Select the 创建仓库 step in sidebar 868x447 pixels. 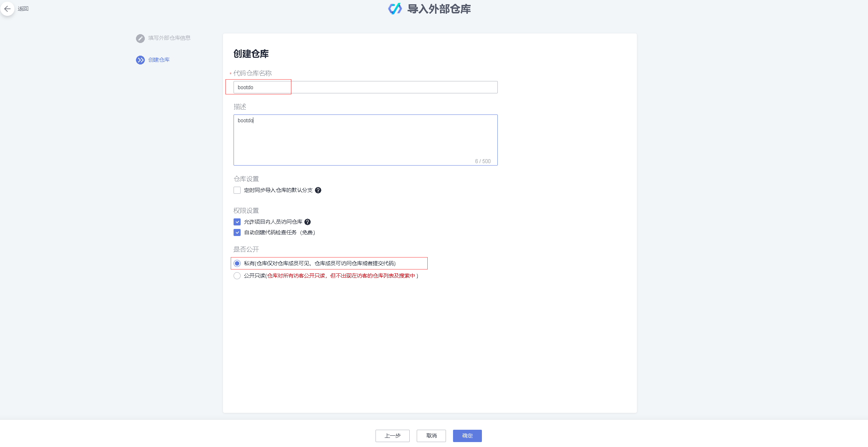click(159, 60)
